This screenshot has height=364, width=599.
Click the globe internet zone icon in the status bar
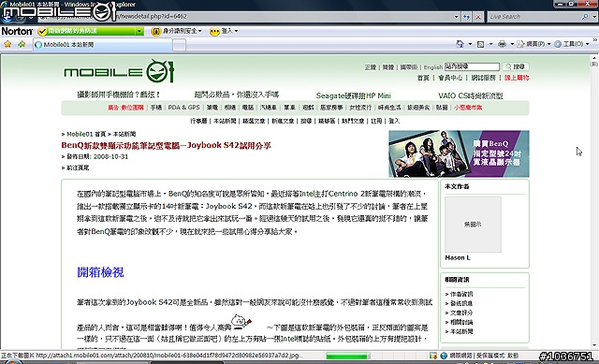(x=444, y=356)
